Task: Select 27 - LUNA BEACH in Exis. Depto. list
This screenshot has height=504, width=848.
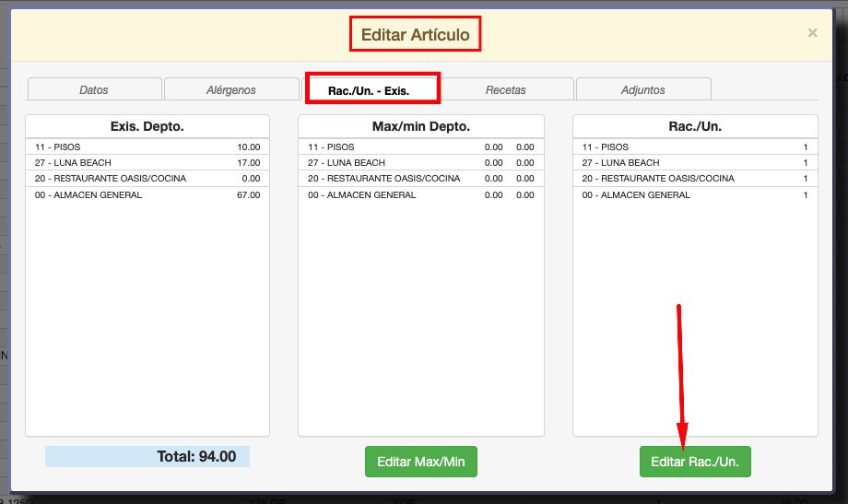Action: point(147,163)
